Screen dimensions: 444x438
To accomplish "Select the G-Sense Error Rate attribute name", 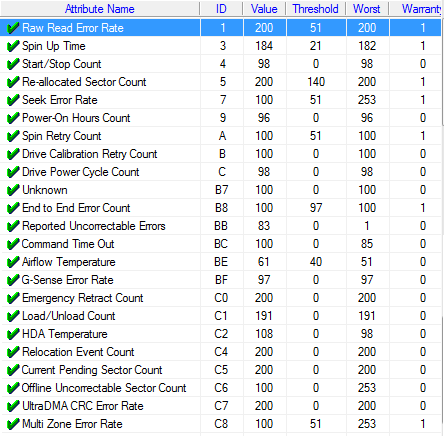I will click(x=68, y=280).
